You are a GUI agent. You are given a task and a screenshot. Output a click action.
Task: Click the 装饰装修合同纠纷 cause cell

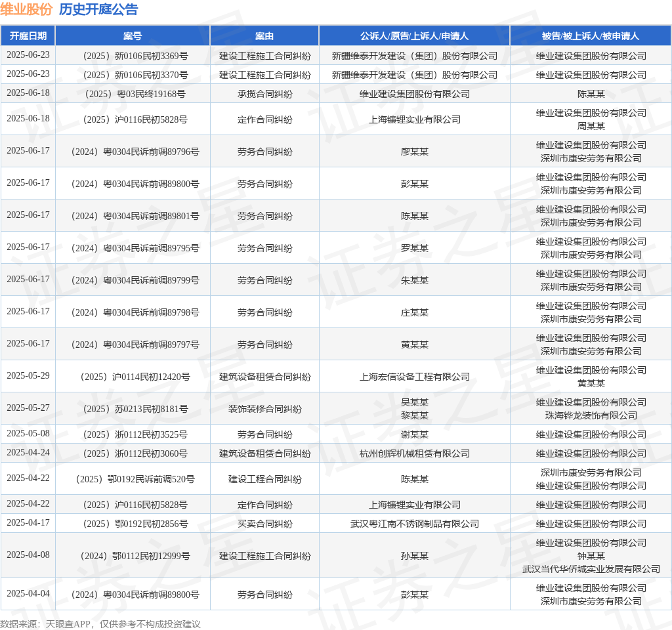[x=265, y=409]
